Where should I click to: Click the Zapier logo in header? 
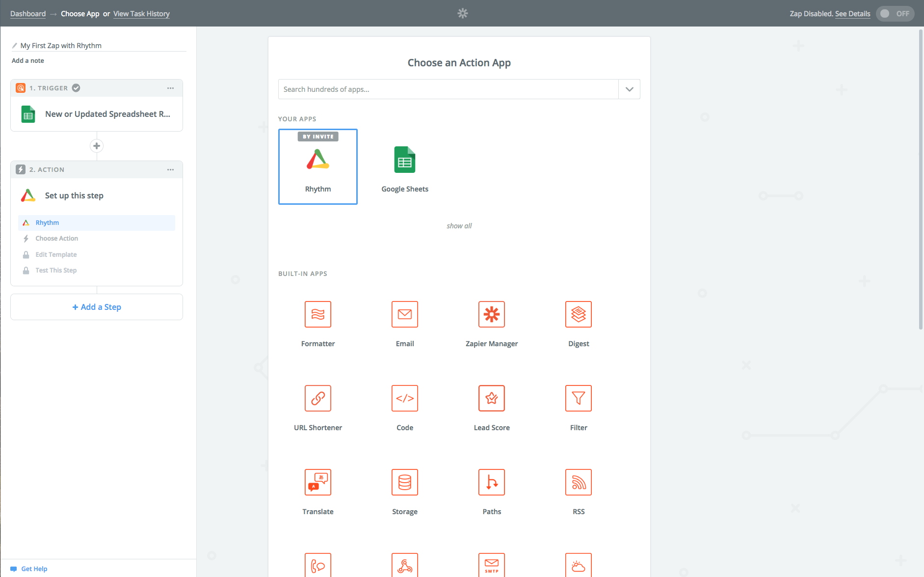point(462,13)
